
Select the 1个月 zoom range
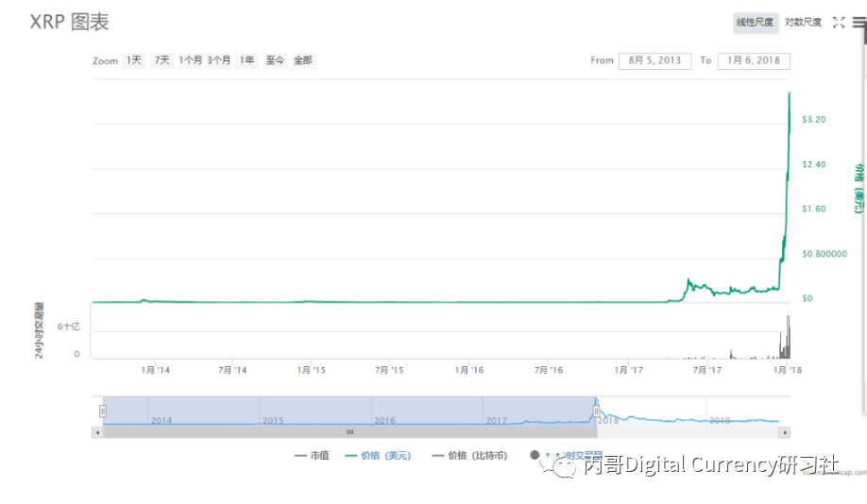[190, 60]
